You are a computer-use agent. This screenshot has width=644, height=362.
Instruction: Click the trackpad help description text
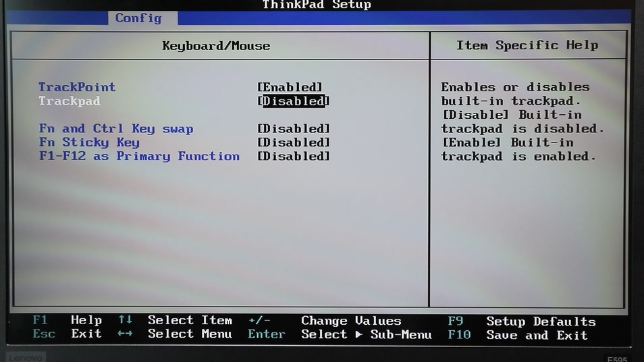tap(522, 122)
